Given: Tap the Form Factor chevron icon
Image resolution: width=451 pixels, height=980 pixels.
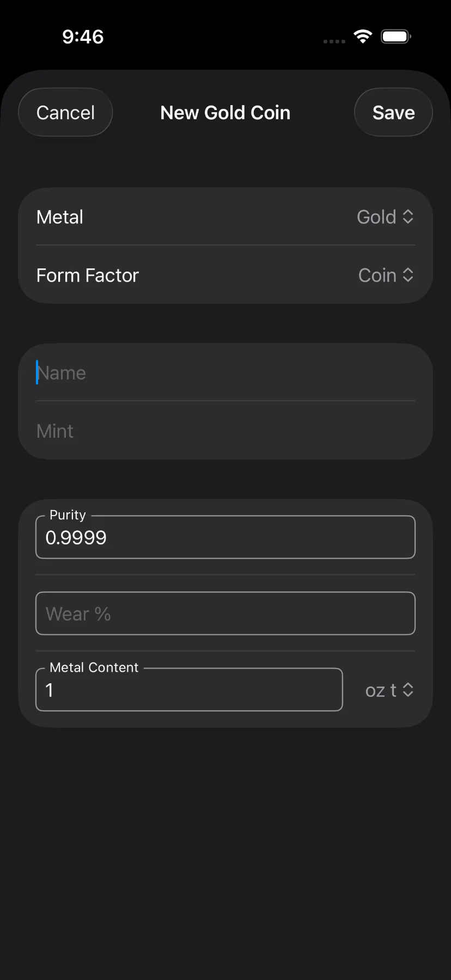Looking at the screenshot, I should coord(408,275).
